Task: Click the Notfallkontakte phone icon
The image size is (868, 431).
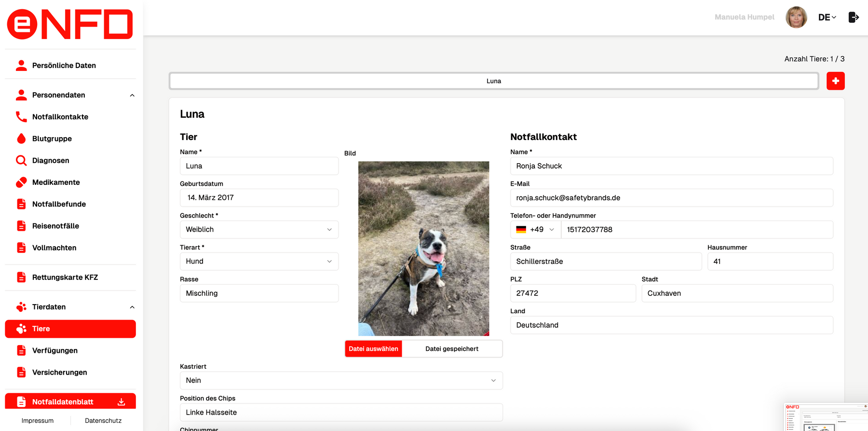Action: click(x=21, y=117)
